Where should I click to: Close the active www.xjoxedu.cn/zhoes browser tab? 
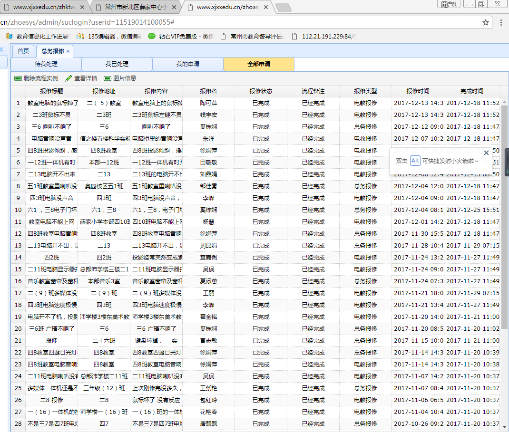pos(266,7)
